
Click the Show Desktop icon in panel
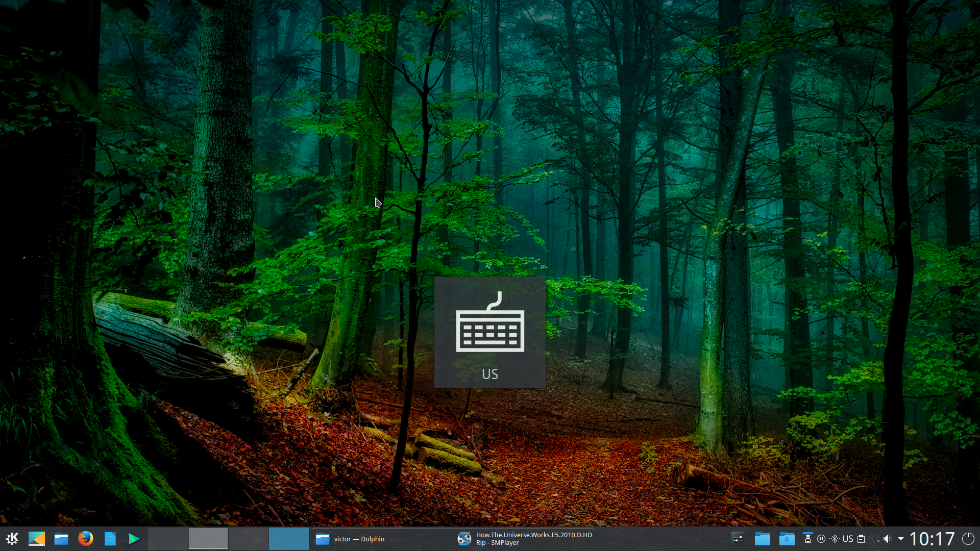point(37,539)
